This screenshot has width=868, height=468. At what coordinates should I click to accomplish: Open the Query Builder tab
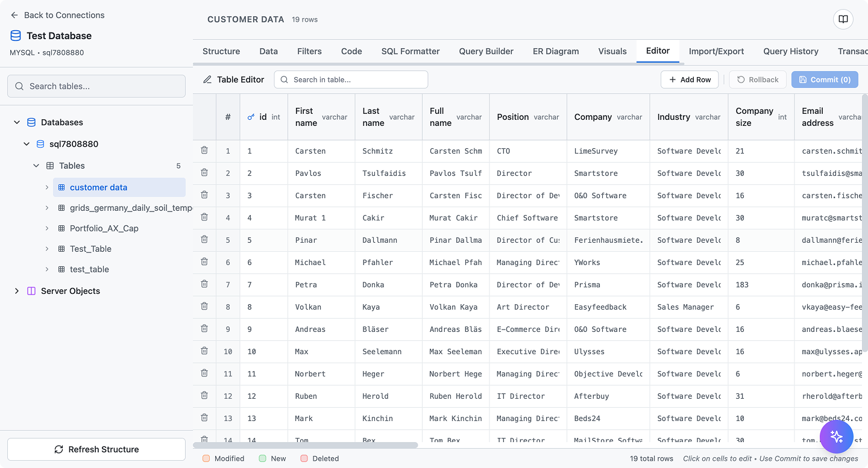486,51
